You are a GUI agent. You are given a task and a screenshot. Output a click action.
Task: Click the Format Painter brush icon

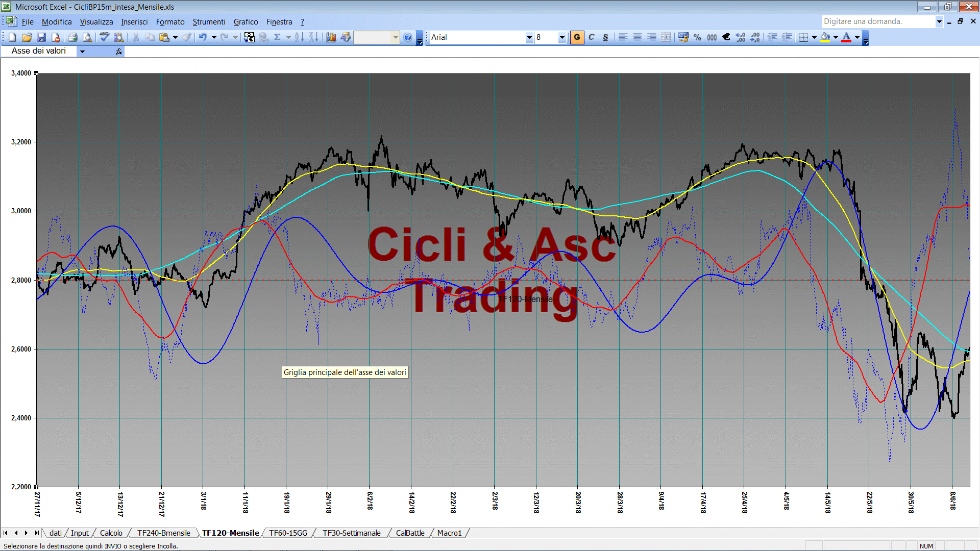click(x=187, y=37)
